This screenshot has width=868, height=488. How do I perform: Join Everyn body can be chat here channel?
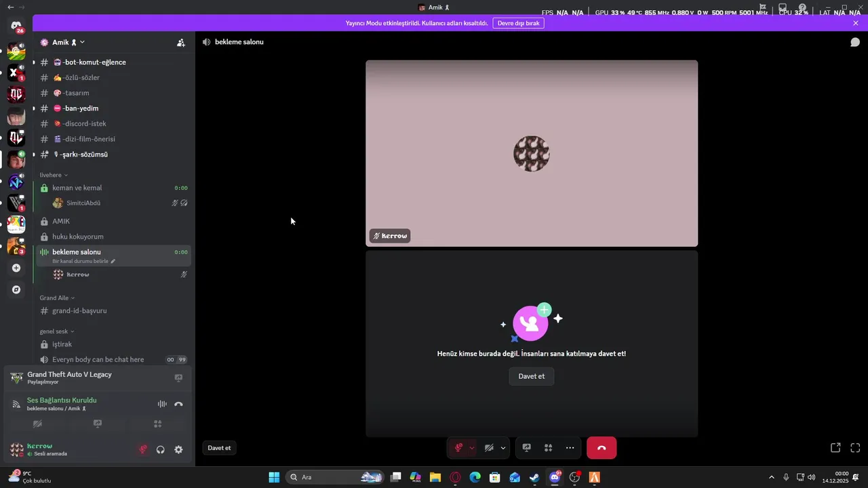click(113, 359)
